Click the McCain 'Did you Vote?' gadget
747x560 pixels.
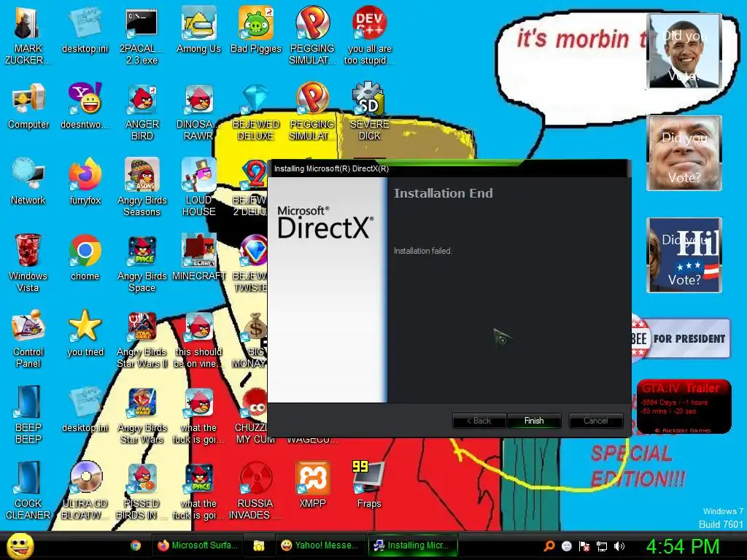[684, 153]
